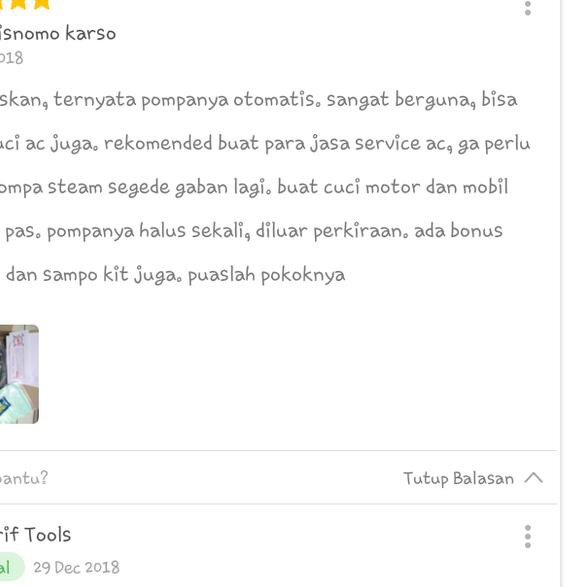
Task: Click the green badge beside 29 Dec 2018
Action: (x=11, y=567)
